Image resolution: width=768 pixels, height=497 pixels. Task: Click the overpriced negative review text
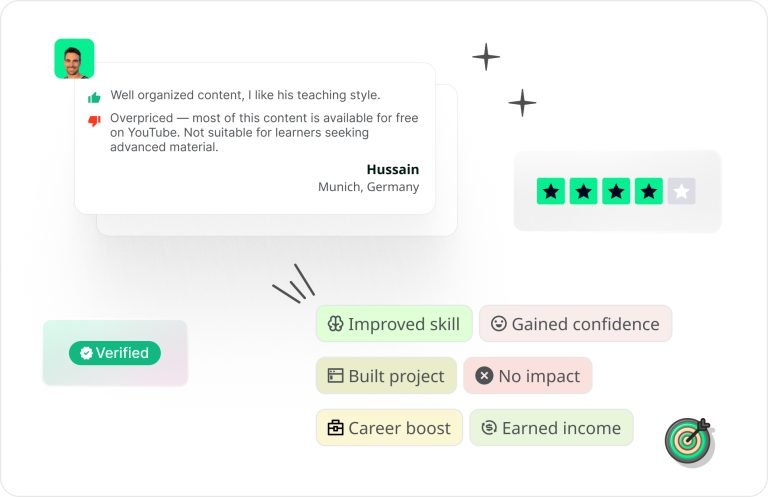(264, 132)
